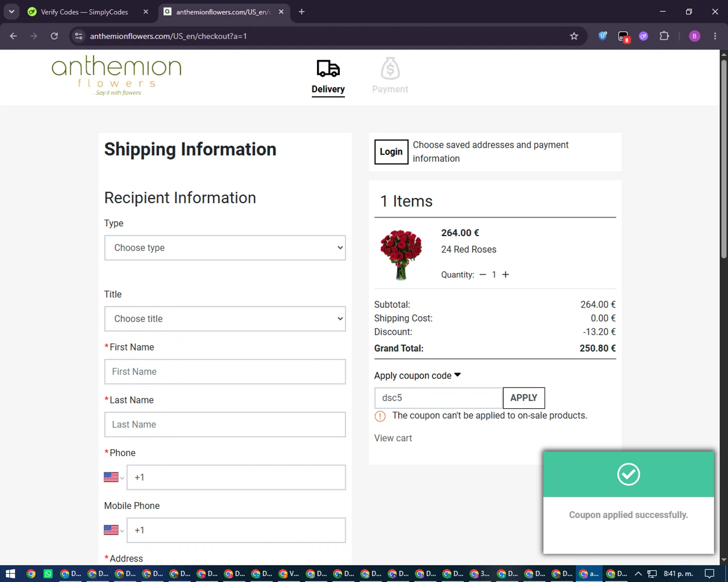Open a new browser tab
Screen dimensions: 728x582
coord(302,12)
